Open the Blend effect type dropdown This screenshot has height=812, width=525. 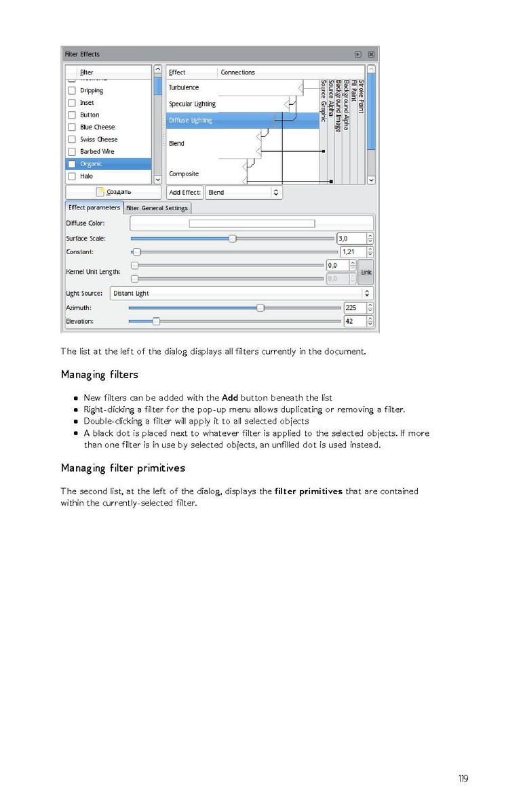pyautogui.click(x=244, y=192)
